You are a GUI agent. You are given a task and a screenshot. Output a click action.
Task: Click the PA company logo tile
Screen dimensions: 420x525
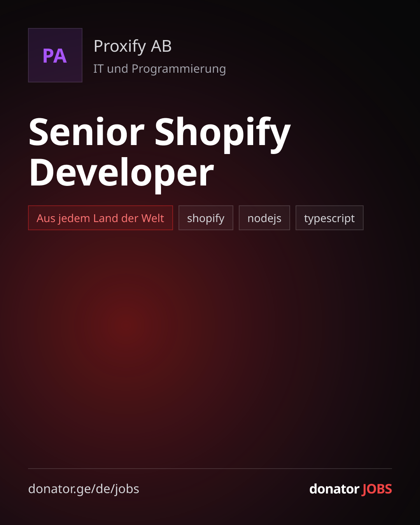[x=55, y=55]
